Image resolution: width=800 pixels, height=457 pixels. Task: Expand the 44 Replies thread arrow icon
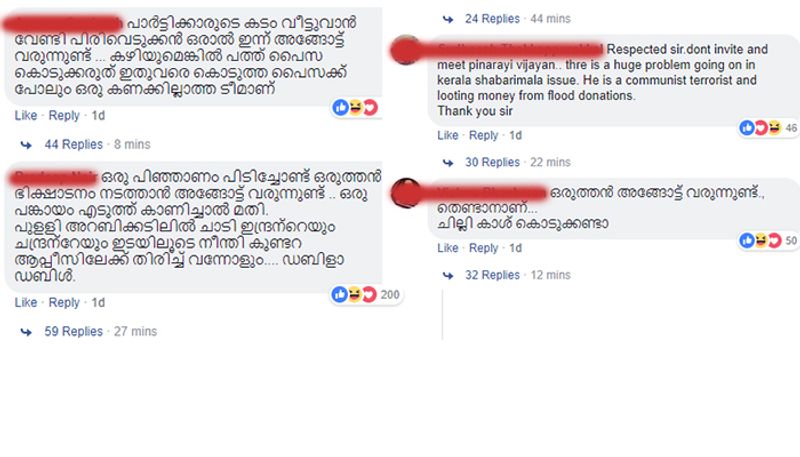[x=26, y=145]
